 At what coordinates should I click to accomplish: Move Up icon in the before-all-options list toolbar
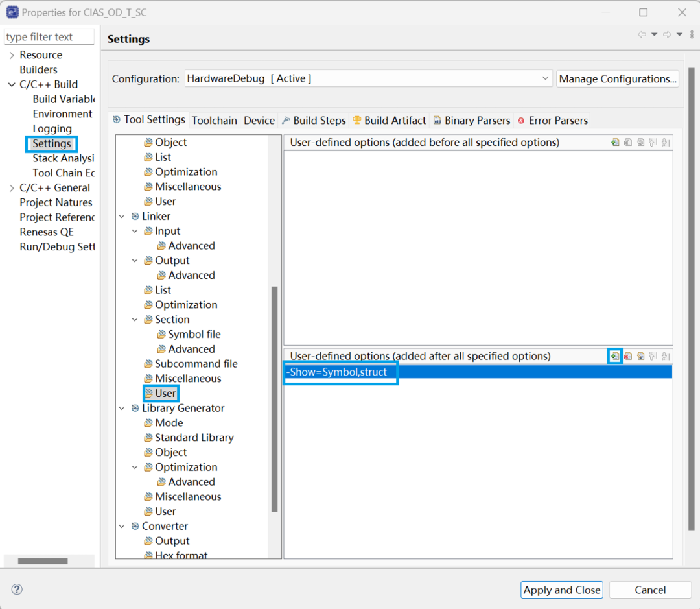pos(653,143)
